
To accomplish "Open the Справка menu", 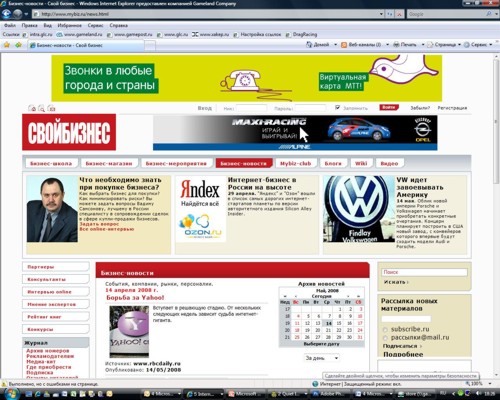I will (118, 25).
